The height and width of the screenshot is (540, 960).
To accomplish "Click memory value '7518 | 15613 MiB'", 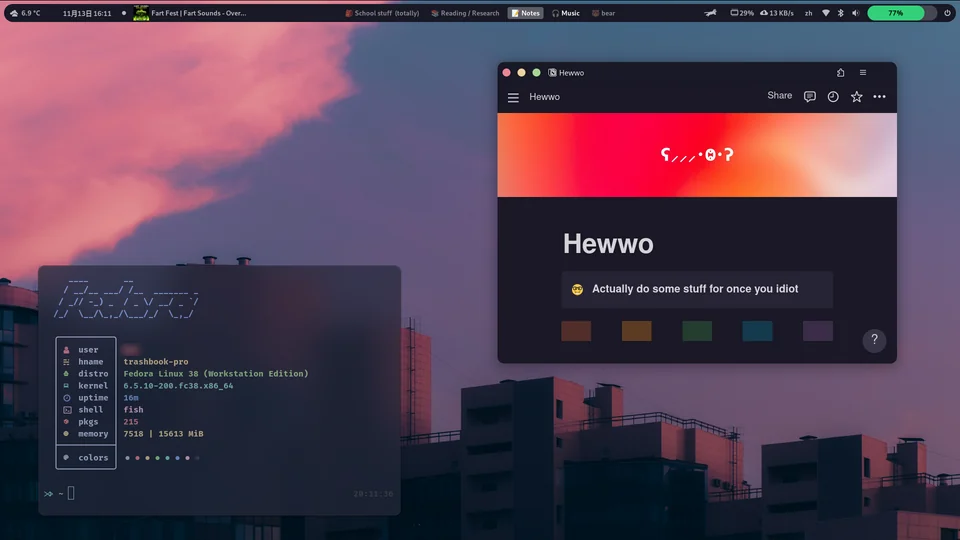I will click(163, 433).
